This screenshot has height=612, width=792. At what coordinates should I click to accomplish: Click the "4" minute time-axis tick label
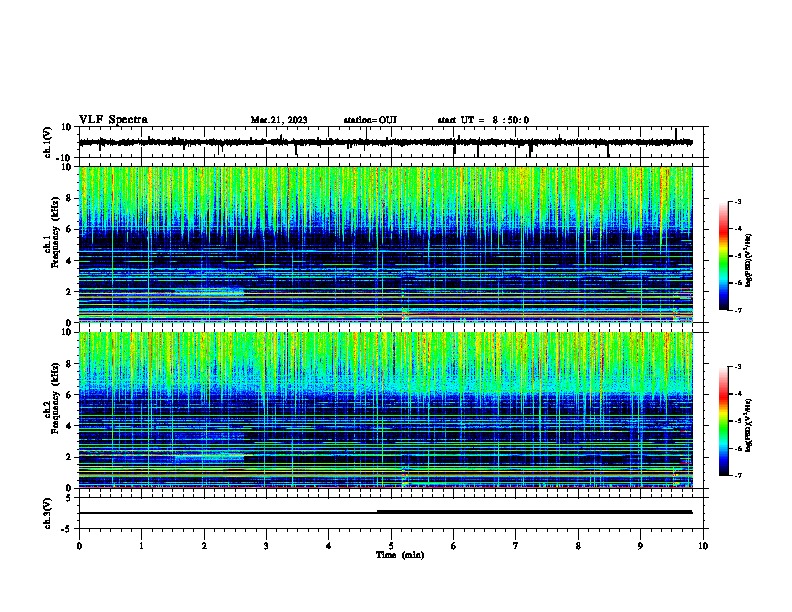[x=329, y=546]
